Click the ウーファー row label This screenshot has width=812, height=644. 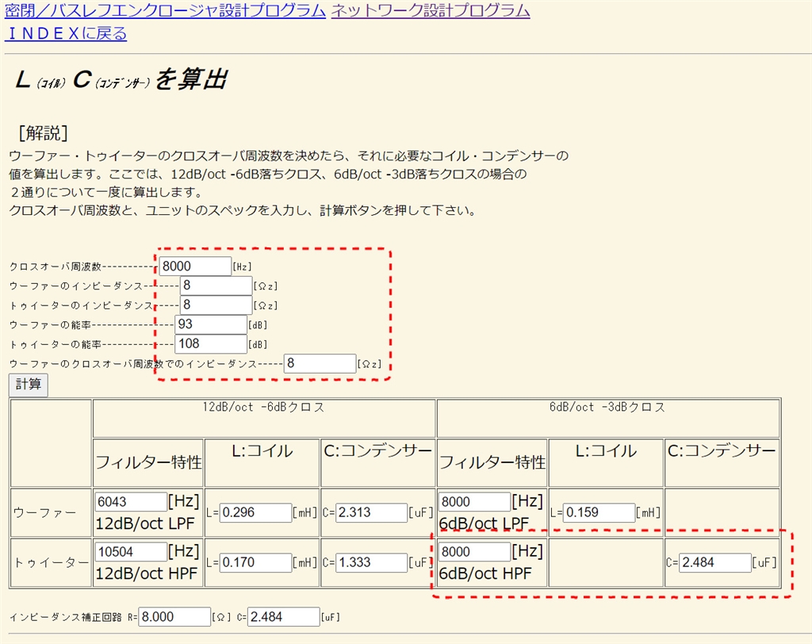pyautogui.click(x=45, y=512)
